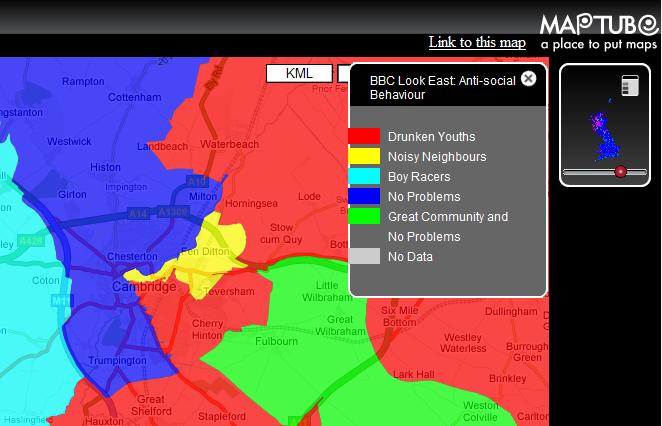Open the legend list icon in mini map

pos(630,85)
